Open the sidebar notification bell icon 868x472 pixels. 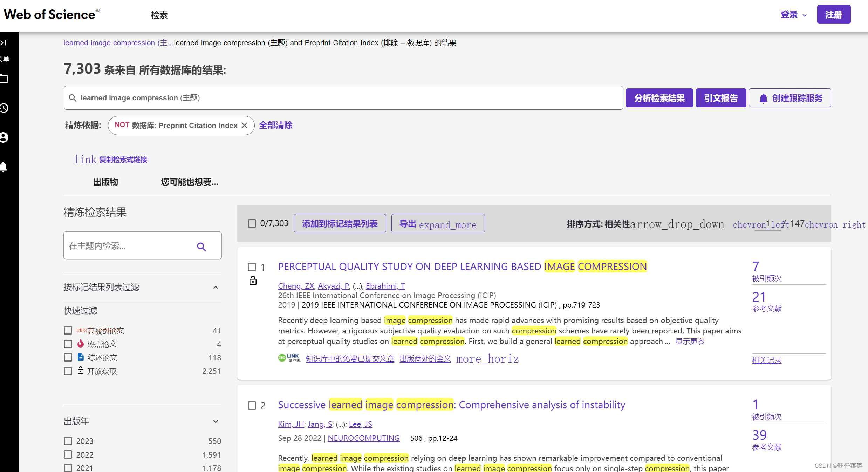coord(4,167)
